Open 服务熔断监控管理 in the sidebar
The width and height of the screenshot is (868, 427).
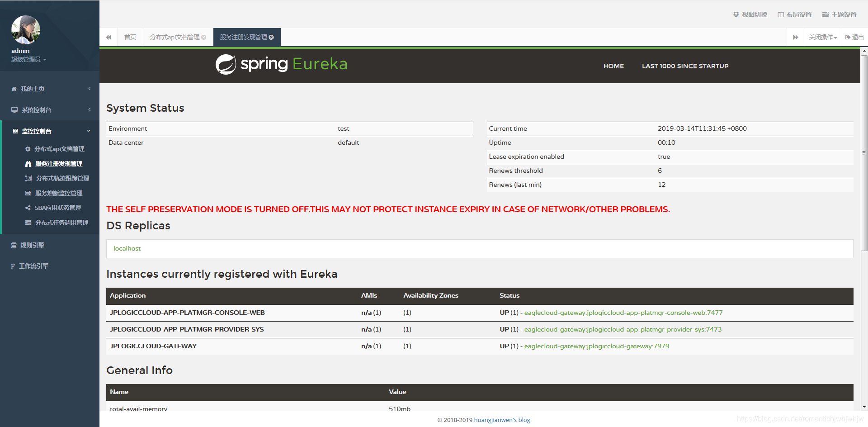pos(59,193)
